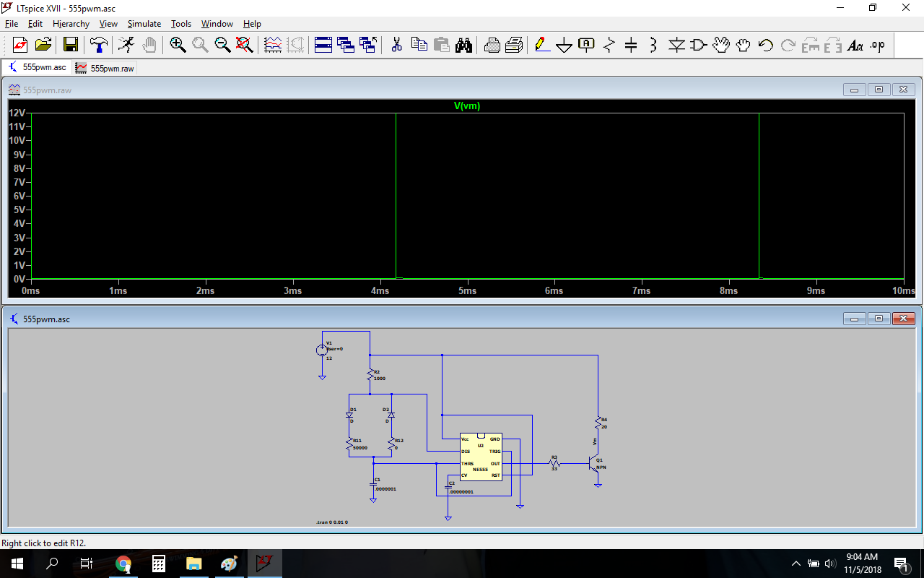Select the SPICE directive .op tool
This screenshot has width=924, height=578.
coord(877,45)
